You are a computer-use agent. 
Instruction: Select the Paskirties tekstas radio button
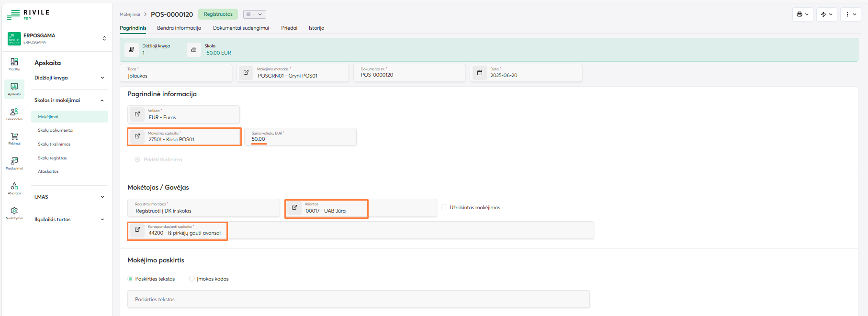[x=130, y=279]
